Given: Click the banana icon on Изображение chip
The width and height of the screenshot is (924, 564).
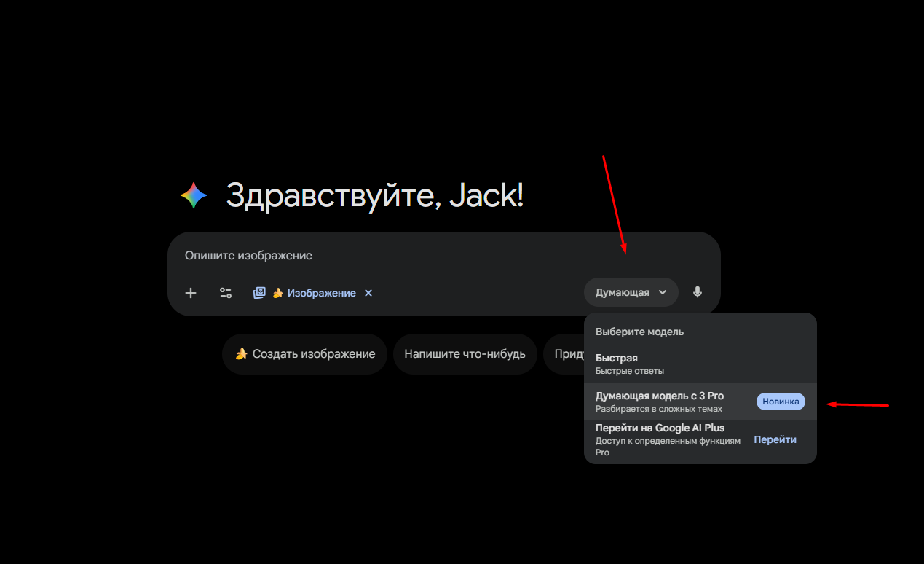Looking at the screenshot, I should point(277,293).
